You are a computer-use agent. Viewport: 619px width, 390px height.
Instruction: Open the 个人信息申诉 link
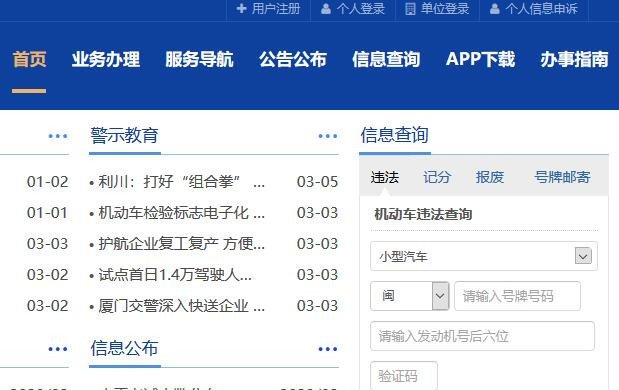click(x=541, y=9)
